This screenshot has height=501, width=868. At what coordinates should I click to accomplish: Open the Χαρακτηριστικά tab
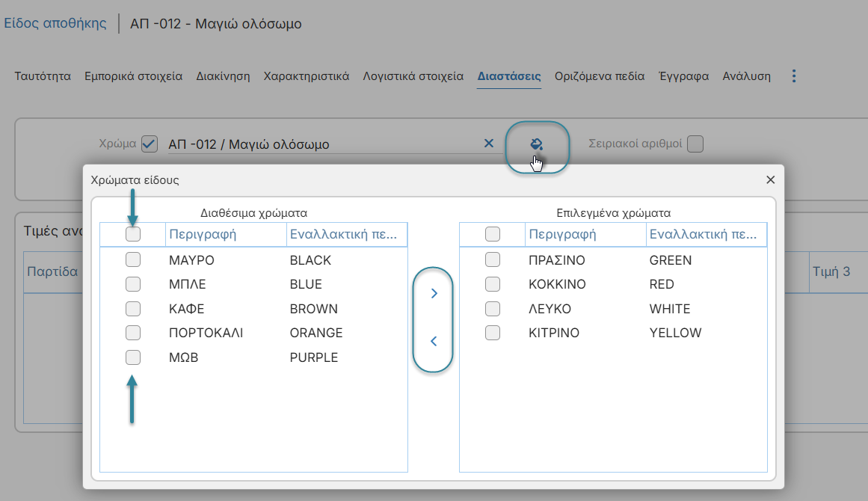coord(306,76)
